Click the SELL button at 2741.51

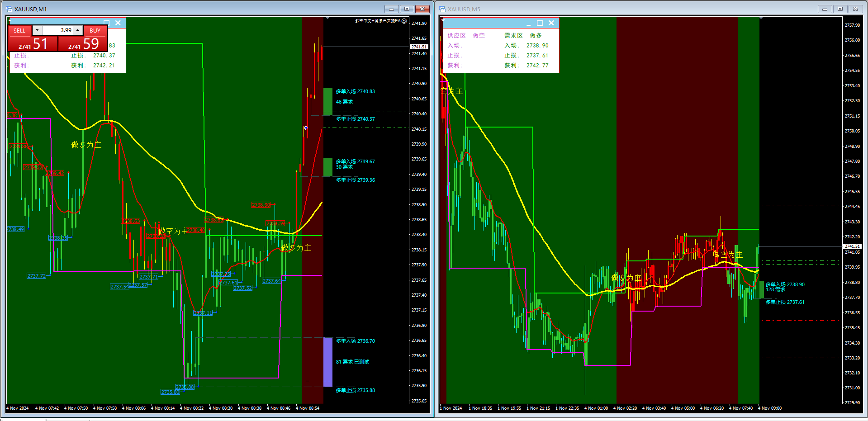tap(33, 44)
